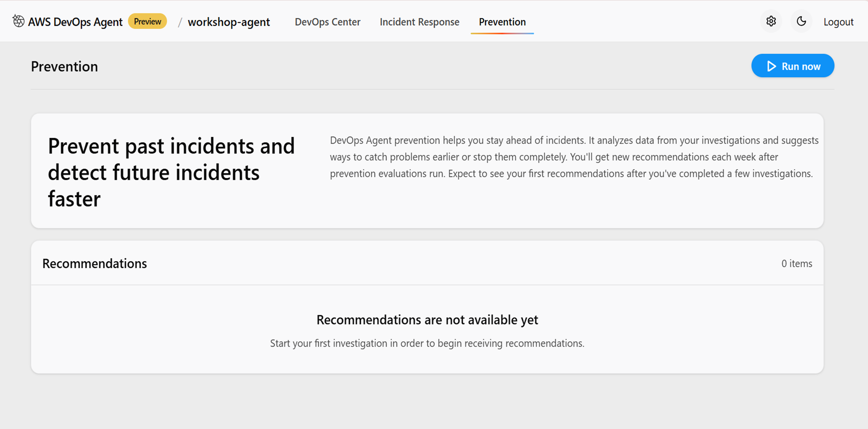Click the DevOps Agent prevention description paragraph
The height and width of the screenshot is (429, 868).
pyautogui.click(x=574, y=157)
